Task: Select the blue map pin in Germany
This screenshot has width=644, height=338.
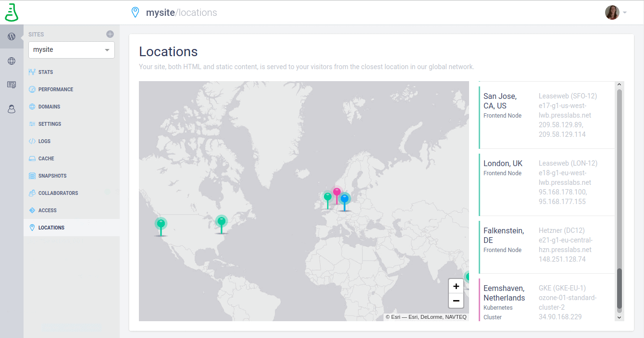Action: coord(345,199)
